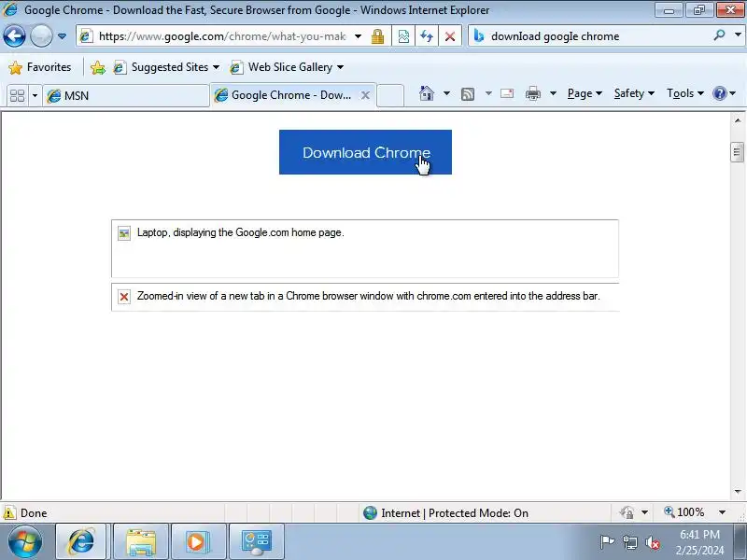Click the InPrivate filtering status icon
The height and width of the screenshot is (560, 747).
point(627,512)
